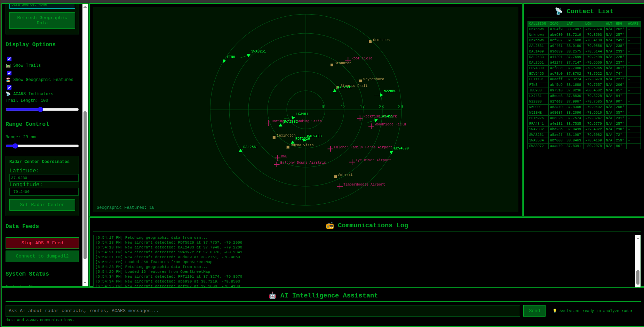Click the Tye River Airport cross marker
The width and height of the screenshot is (644, 327).
coord(352,162)
